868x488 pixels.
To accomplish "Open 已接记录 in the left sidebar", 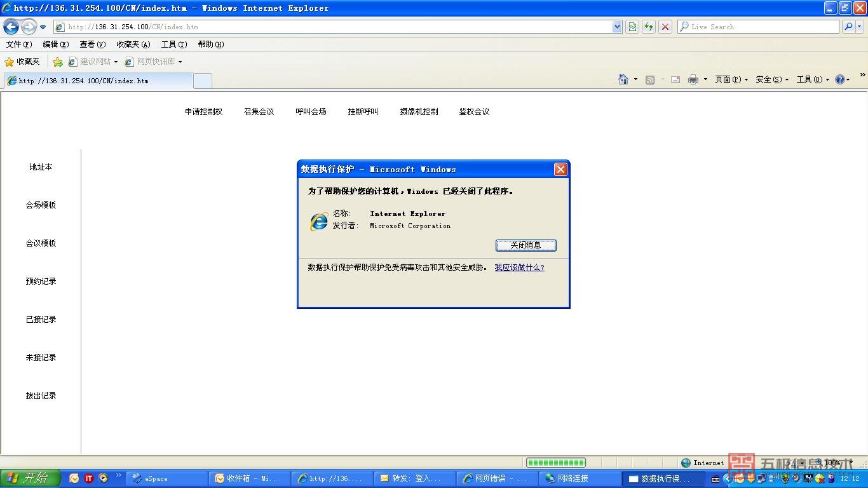I will tap(41, 320).
